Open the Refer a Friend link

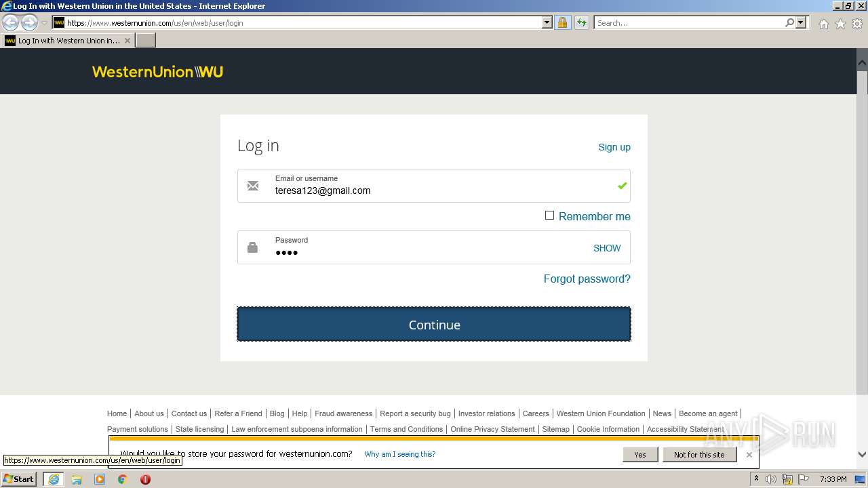238,413
